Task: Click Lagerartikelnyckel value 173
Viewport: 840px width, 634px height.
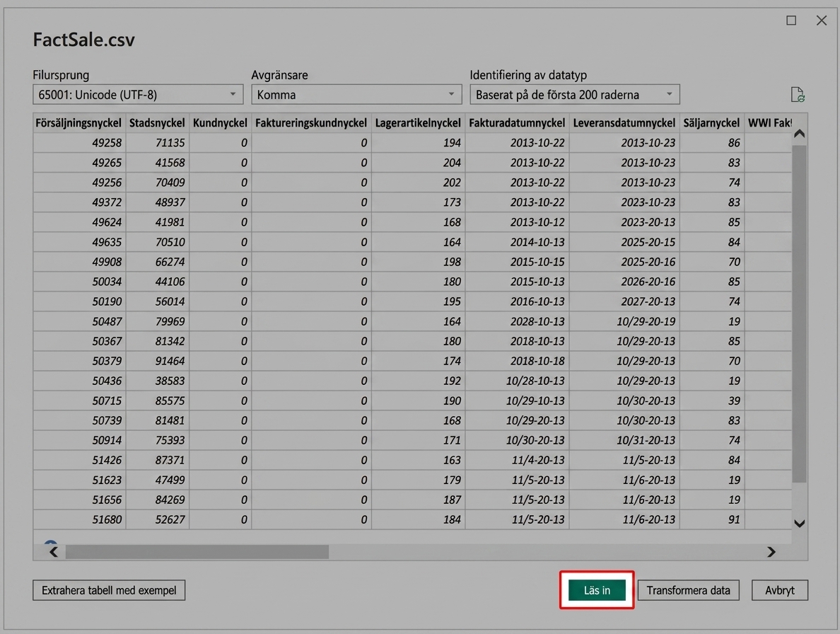Action: 452,202
